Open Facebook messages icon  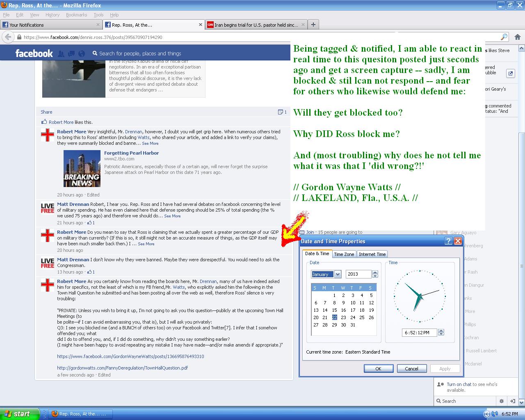[x=71, y=53]
